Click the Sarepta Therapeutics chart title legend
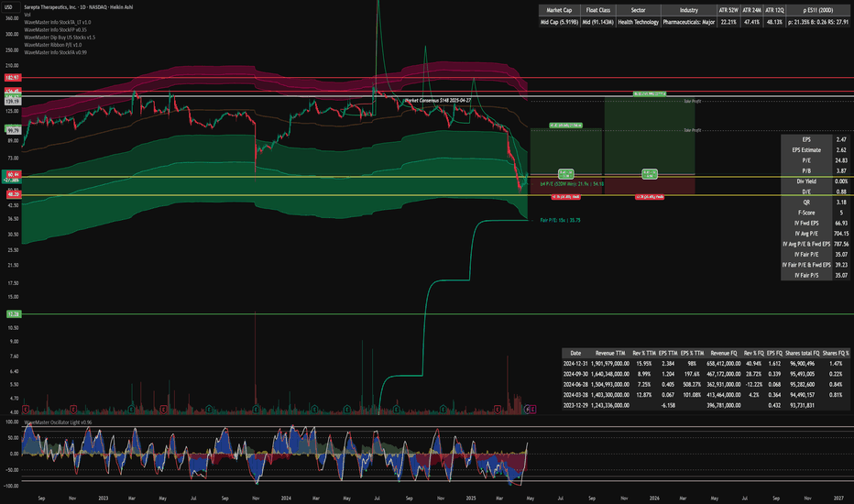The height and width of the screenshot is (504, 854). coord(79,7)
